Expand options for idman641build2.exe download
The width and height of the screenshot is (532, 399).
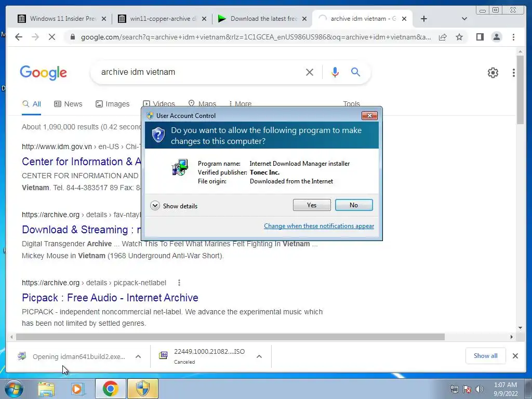[x=138, y=356]
